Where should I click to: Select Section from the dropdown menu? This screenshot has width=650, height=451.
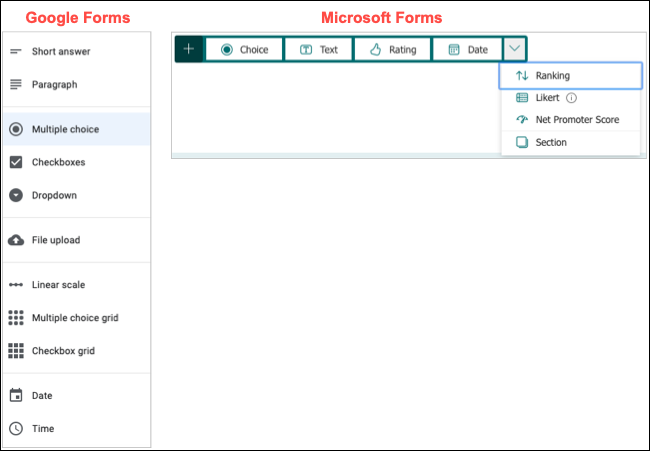coord(570,142)
